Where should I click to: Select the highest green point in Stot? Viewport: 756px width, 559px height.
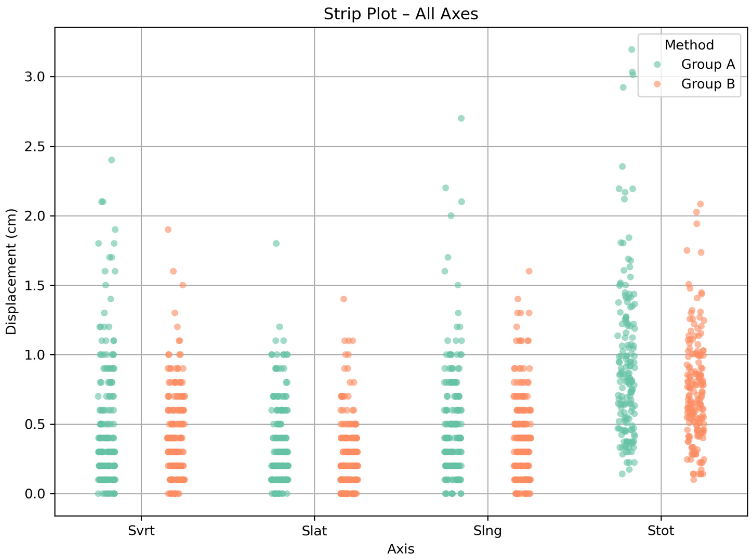[x=632, y=49]
